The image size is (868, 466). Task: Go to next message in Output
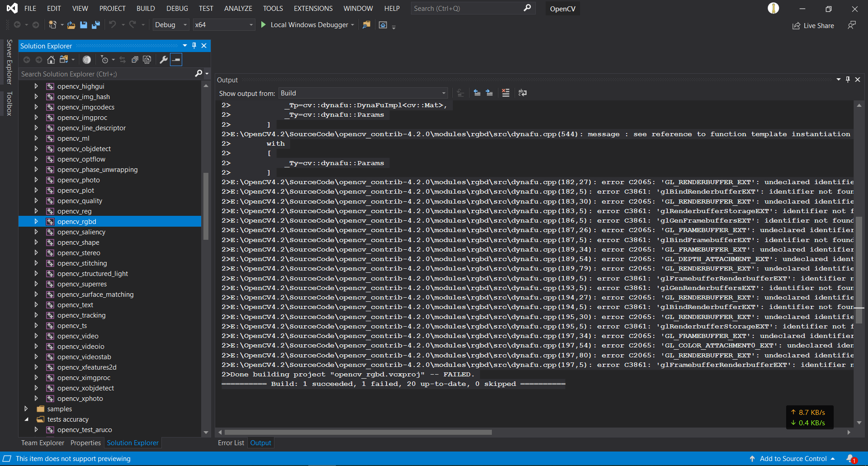tap(489, 93)
